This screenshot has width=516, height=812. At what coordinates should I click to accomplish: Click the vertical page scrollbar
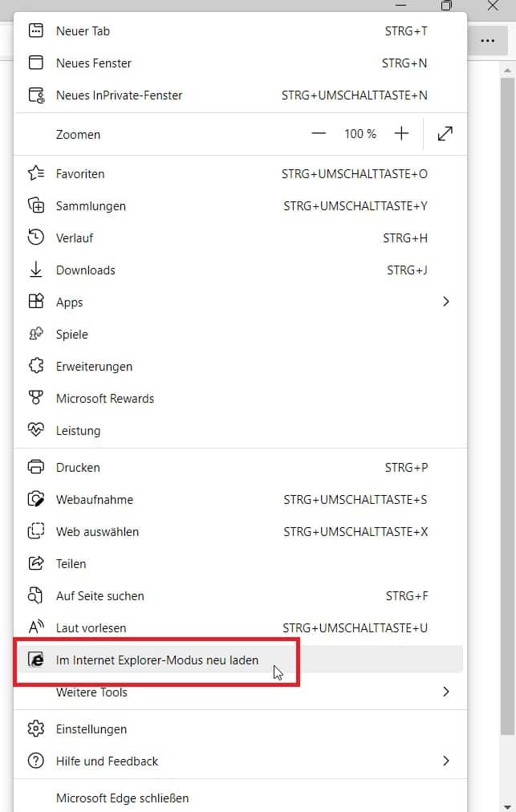[x=506, y=401]
